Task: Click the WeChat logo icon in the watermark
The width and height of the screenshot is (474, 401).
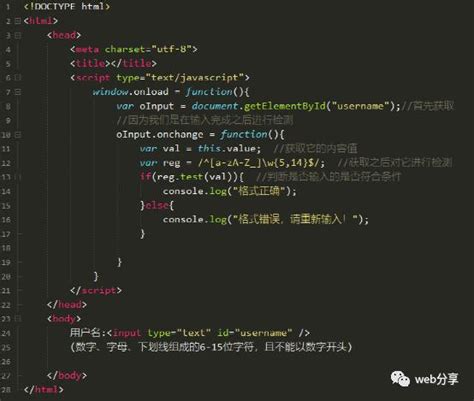Action: (400, 379)
